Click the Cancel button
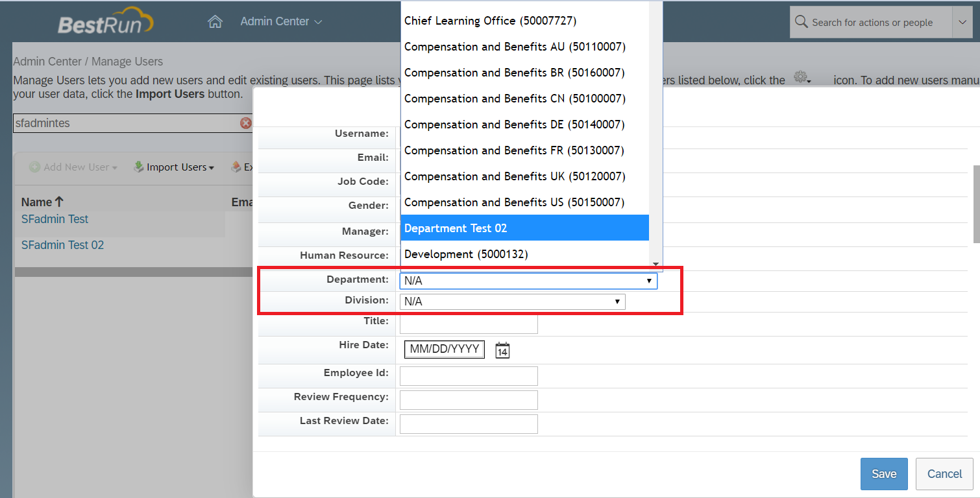 (x=944, y=474)
